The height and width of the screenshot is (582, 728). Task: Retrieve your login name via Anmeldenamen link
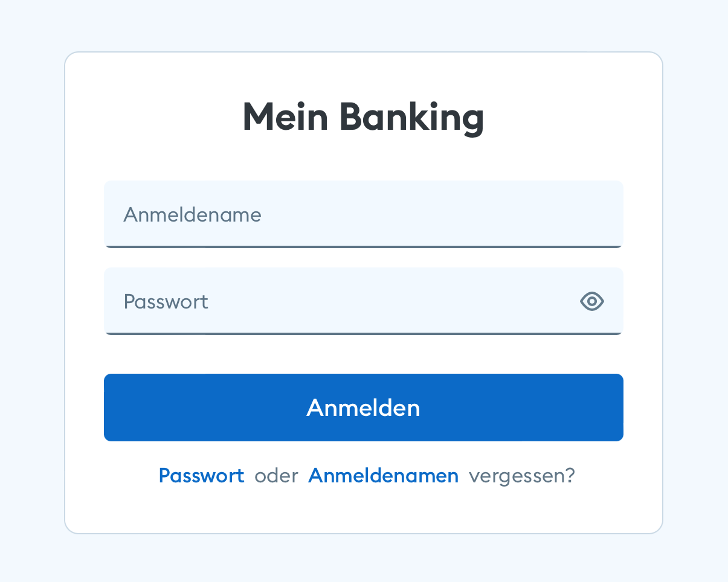(x=383, y=476)
